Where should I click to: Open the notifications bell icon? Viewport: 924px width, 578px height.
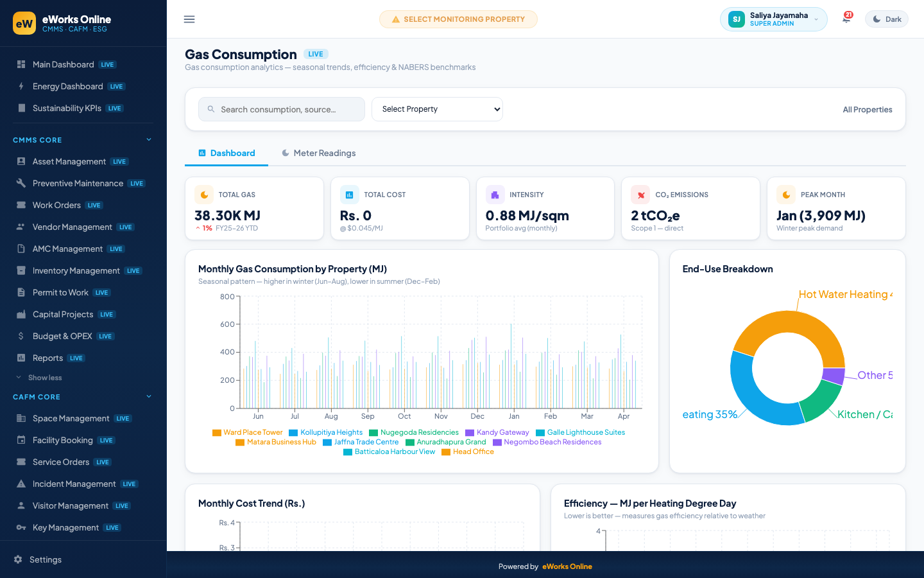(846, 19)
